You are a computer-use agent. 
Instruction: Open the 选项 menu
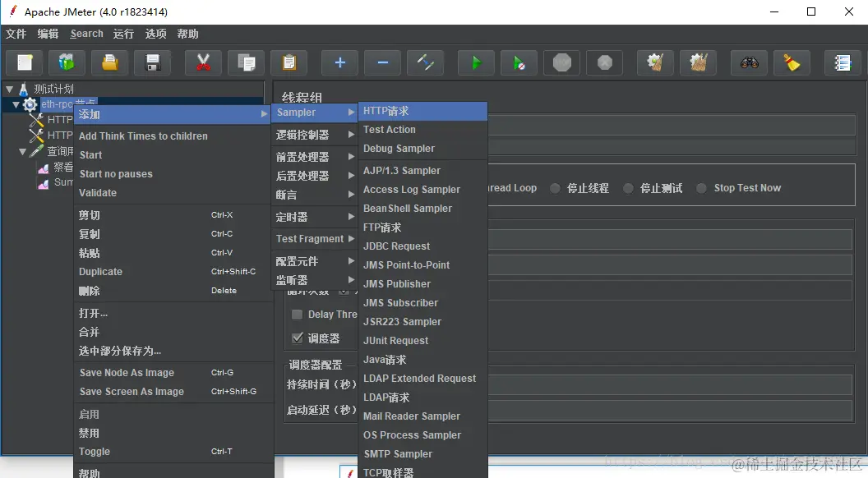[x=155, y=34]
